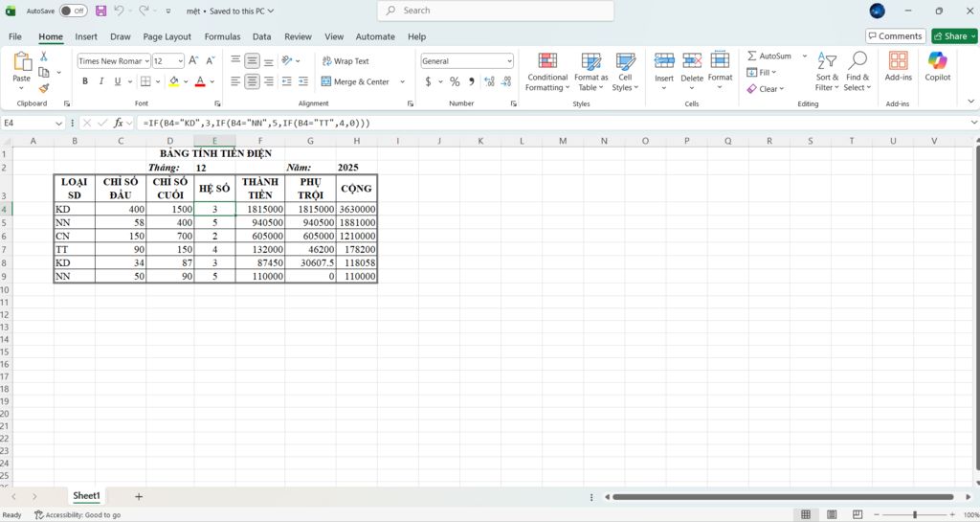The image size is (980, 522).
Task: Click the Share button
Action: point(954,36)
